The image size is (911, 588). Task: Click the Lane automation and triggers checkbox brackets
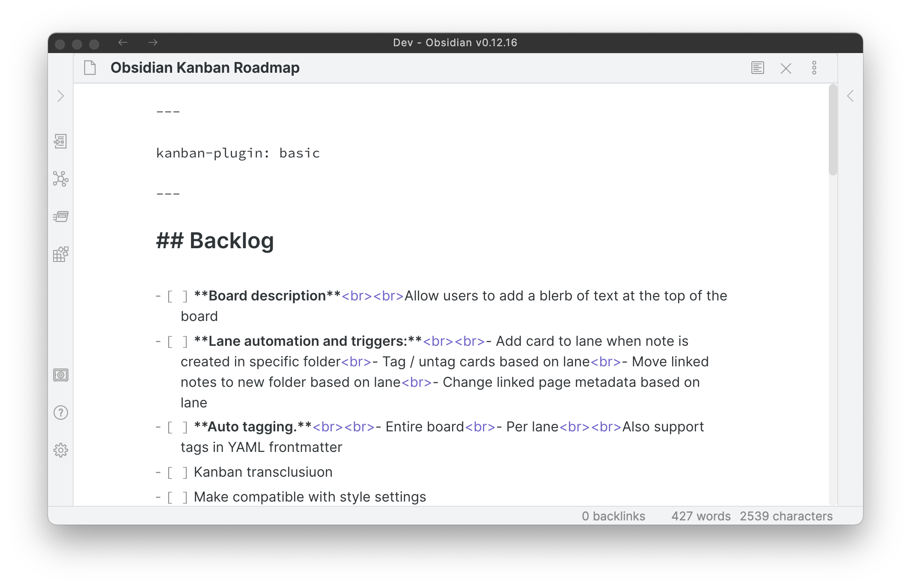point(177,342)
